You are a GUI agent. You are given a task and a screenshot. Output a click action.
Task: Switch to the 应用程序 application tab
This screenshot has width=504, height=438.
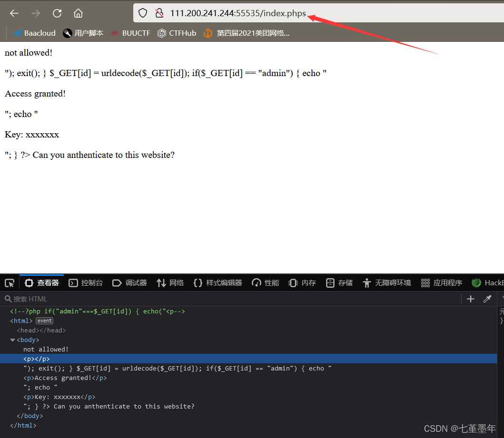pos(441,283)
